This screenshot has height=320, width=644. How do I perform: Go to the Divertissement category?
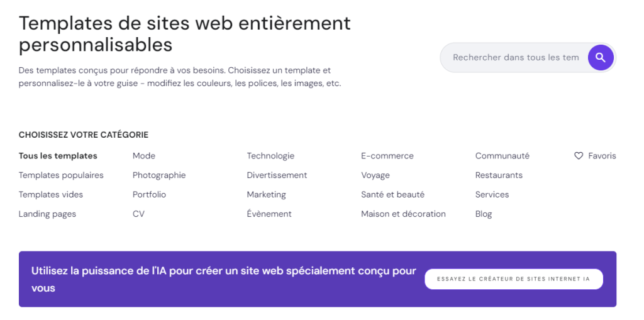pos(277,175)
